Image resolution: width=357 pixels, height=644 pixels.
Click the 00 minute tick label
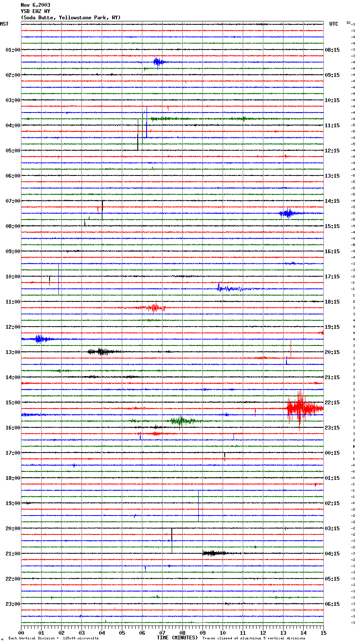point(21,633)
